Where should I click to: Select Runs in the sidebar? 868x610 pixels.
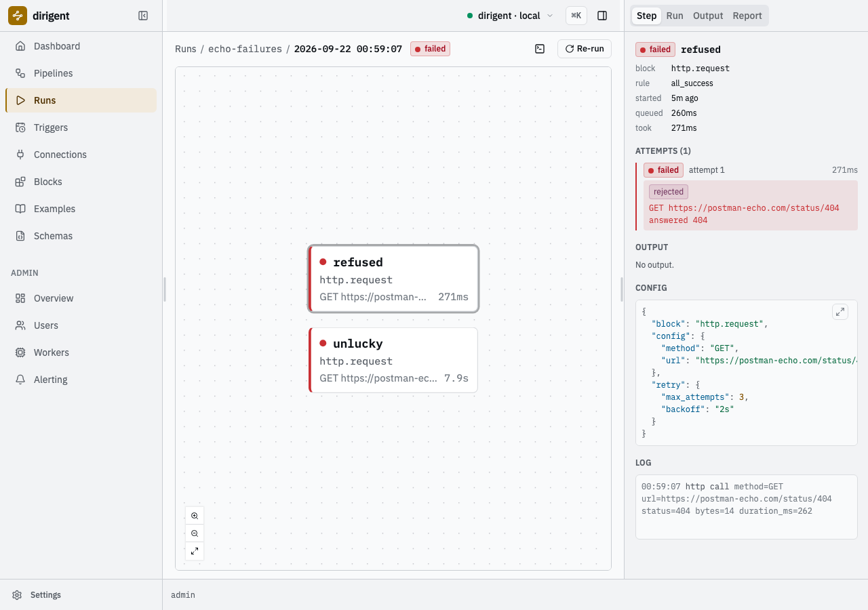pos(81,100)
